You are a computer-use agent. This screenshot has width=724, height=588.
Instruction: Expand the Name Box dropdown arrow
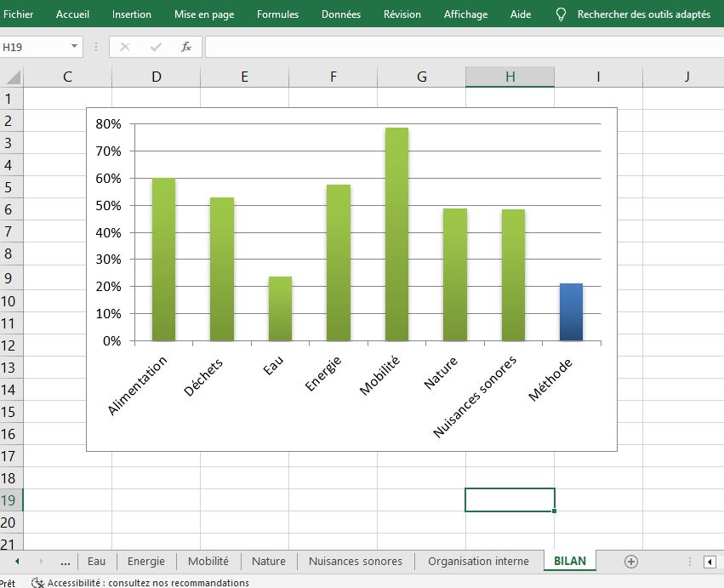point(74,46)
